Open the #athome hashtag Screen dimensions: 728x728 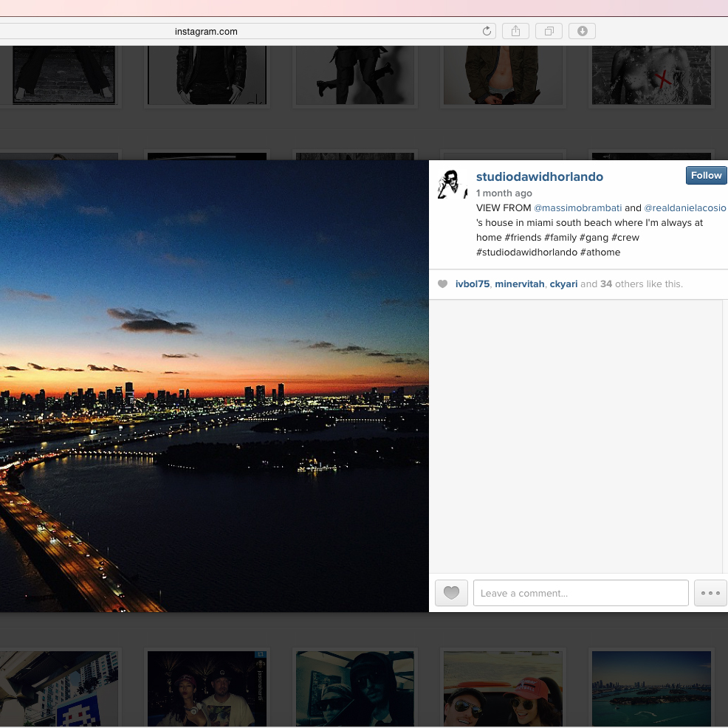click(600, 253)
